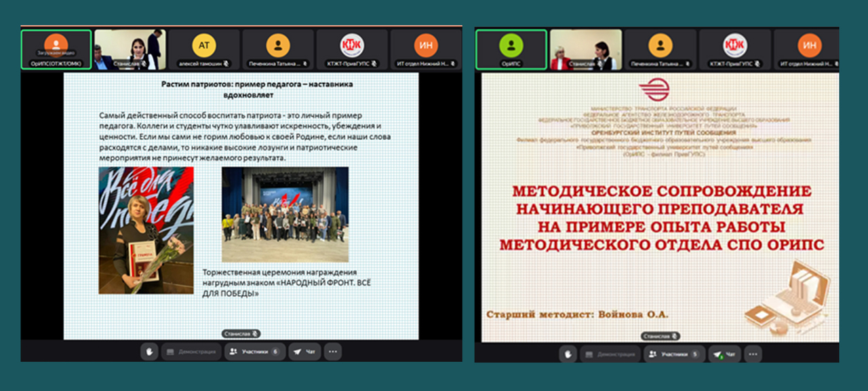Select the green ОрИПС avatar tile

(511, 50)
